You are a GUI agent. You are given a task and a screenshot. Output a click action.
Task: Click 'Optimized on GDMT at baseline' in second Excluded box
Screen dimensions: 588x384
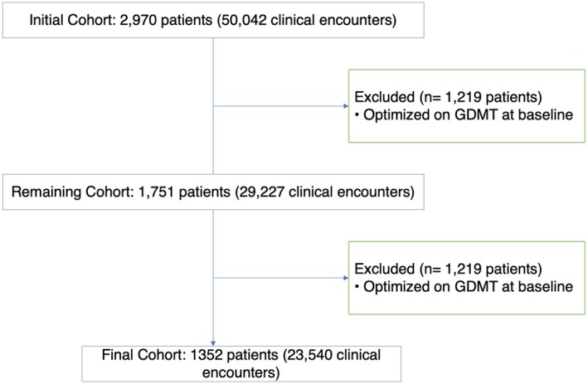click(x=468, y=286)
